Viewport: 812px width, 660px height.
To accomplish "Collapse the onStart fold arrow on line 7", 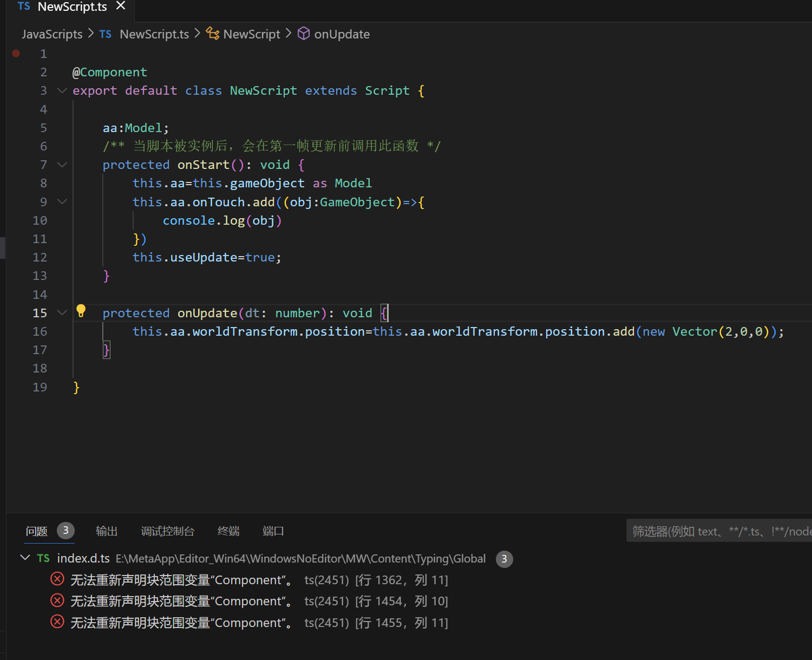I will pos(62,165).
